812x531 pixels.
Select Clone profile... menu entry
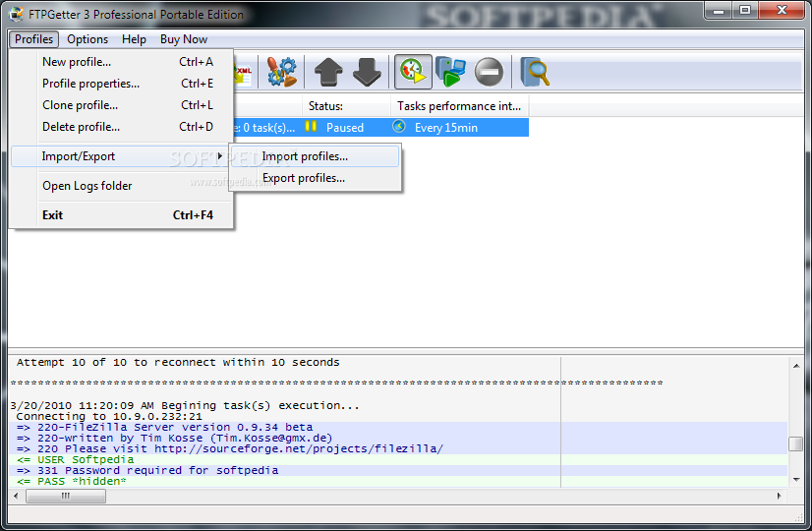[x=122, y=105]
